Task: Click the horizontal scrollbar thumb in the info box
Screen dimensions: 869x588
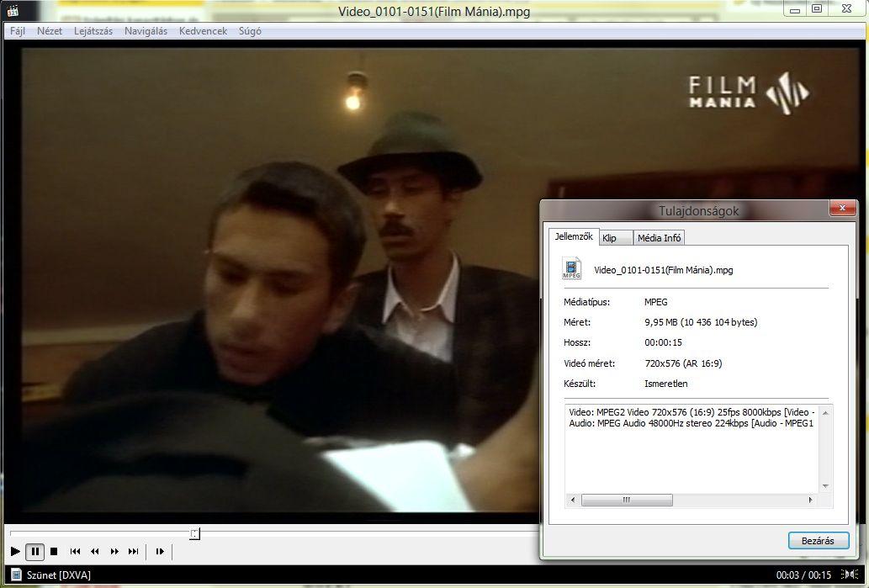Action: click(627, 500)
